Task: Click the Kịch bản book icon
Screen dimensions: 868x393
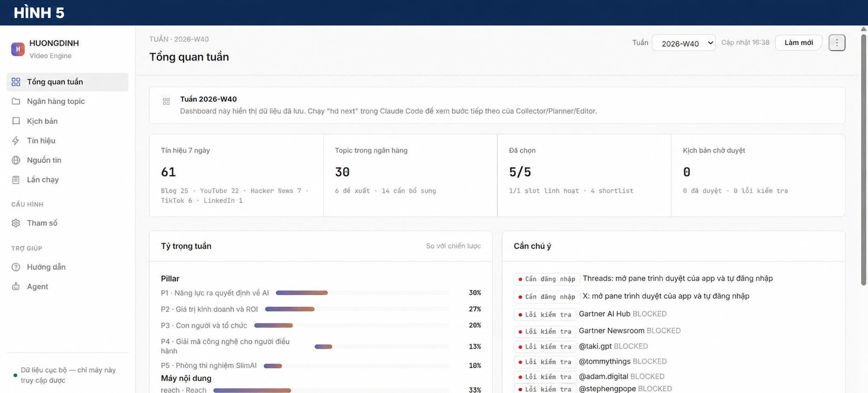Action: 16,121
